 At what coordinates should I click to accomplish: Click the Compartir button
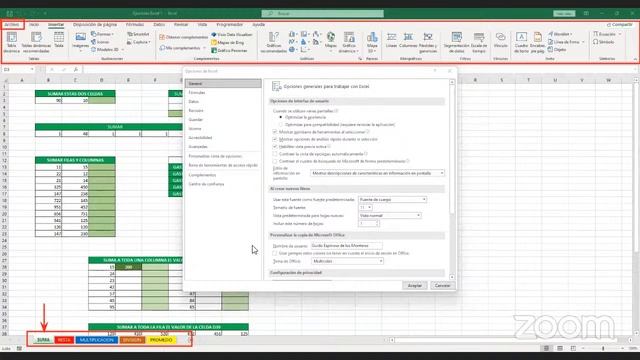click(619, 25)
